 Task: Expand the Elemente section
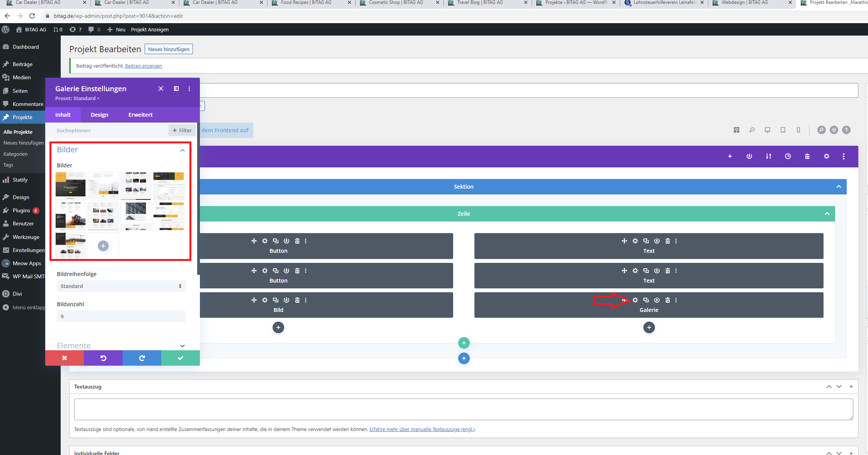point(182,345)
